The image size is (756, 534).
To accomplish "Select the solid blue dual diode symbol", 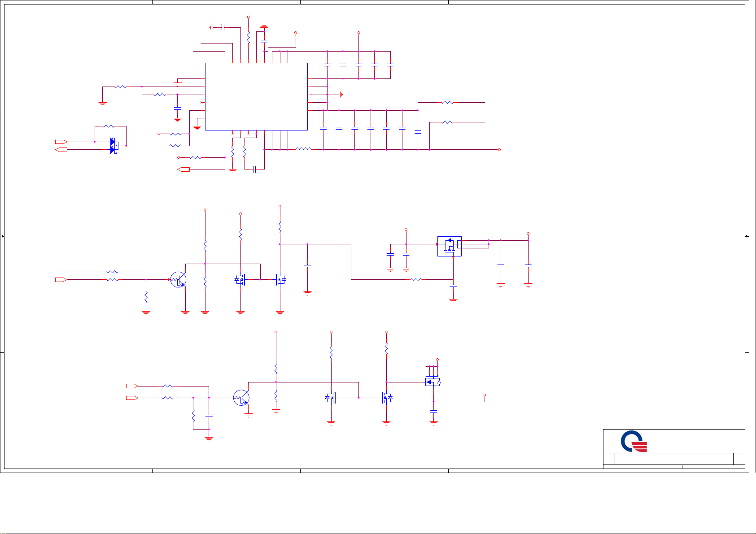I will click(x=114, y=146).
